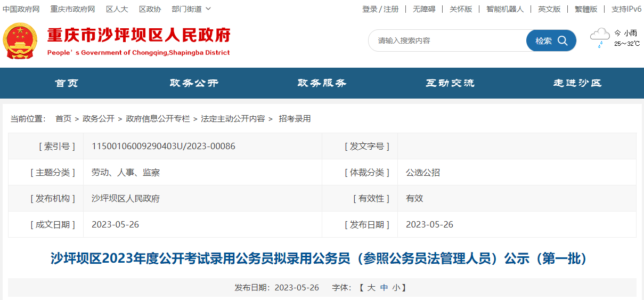
Task: Go to 首页 in main navigation bar
Action: tap(67, 83)
